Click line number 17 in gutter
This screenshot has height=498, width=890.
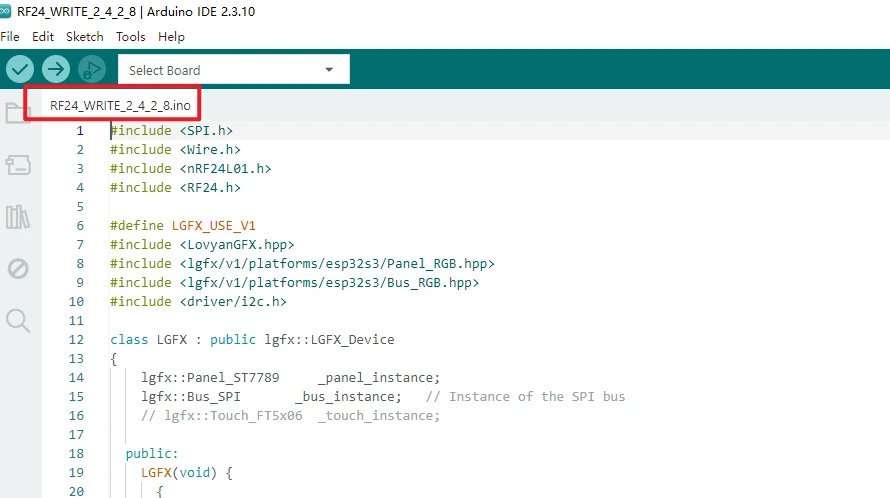click(x=76, y=435)
